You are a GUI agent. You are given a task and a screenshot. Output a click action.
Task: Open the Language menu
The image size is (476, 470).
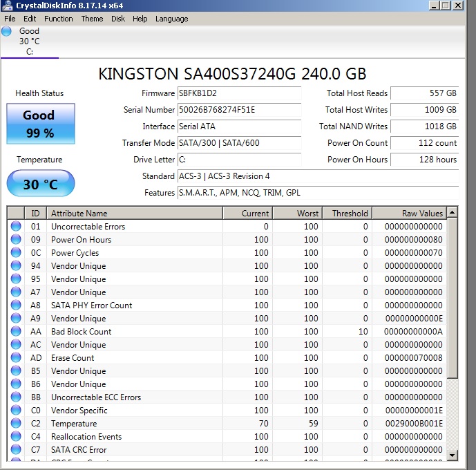coord(172,19)
